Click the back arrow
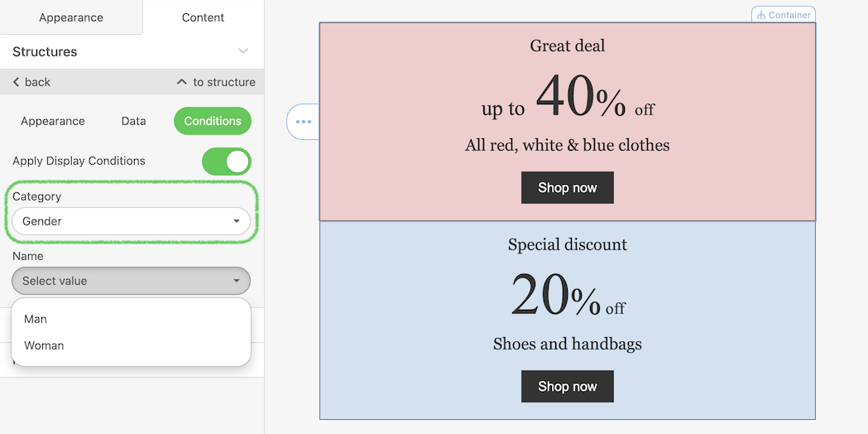This screenshot has height=434, width=868. pyautogui.click(x=17, y=82)
